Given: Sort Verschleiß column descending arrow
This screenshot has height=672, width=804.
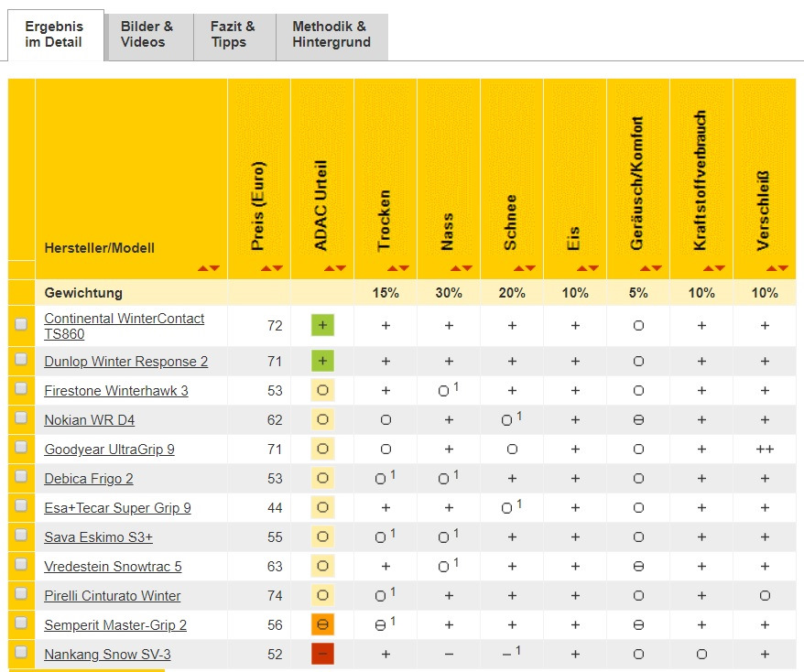Looking at the screenshot, I should tap(783, 268).
